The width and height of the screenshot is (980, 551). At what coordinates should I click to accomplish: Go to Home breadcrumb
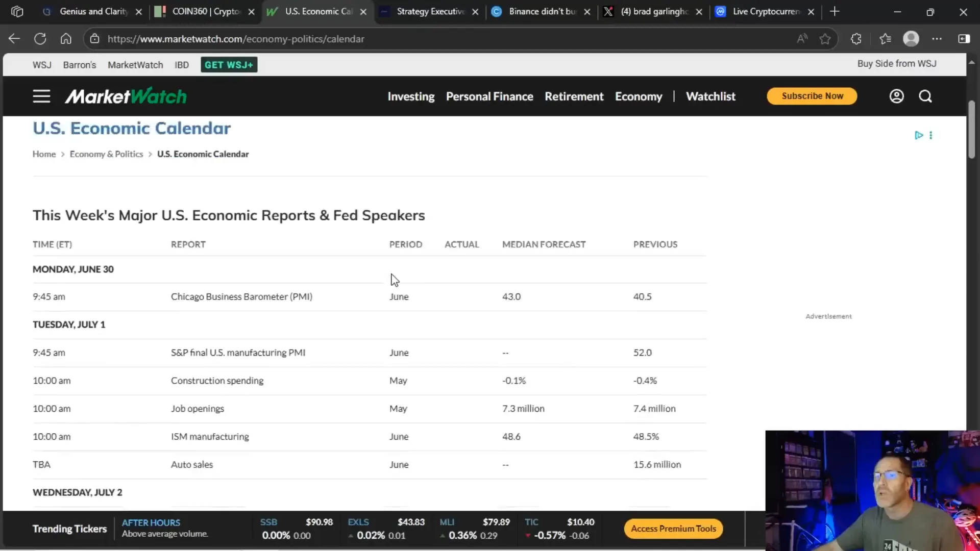pos(44,154)
